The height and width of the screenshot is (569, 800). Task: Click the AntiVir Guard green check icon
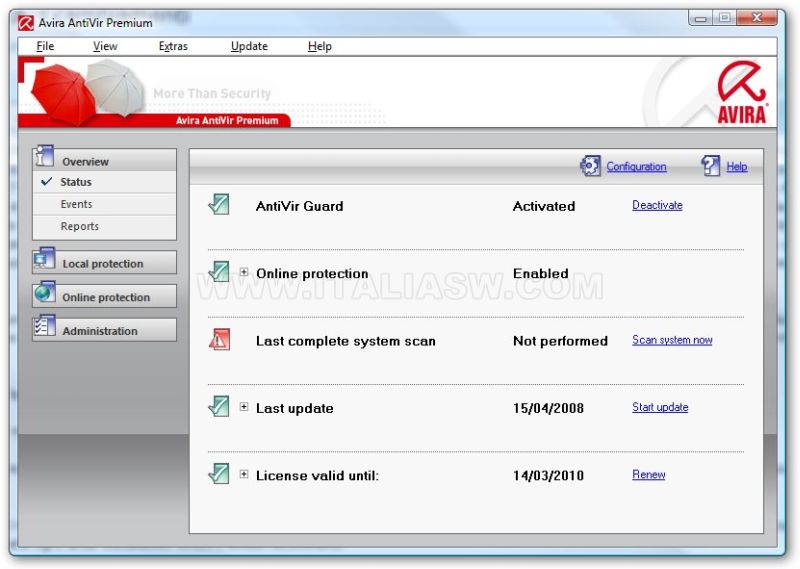219,205
